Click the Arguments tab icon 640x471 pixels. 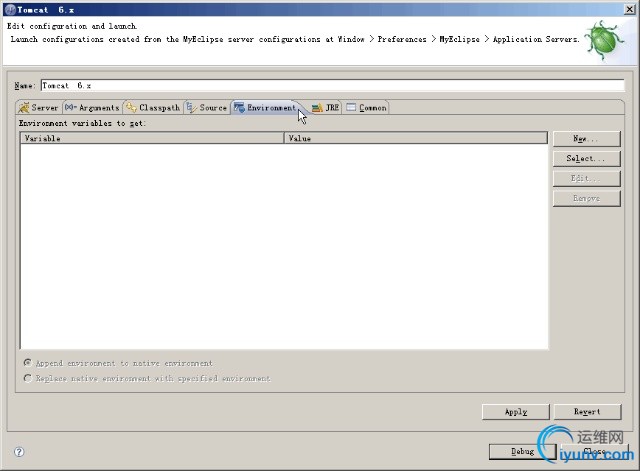(70, 107)
